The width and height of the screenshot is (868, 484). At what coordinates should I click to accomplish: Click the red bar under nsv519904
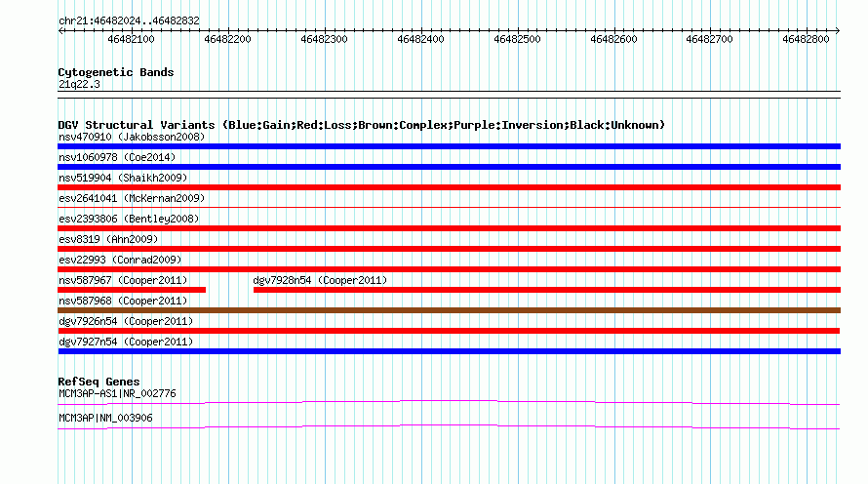tap(449, 187)
